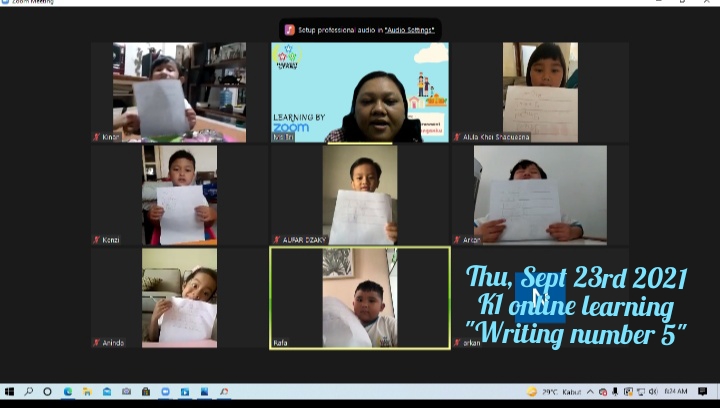Open weather widget showing 29°C

(555, 391)
